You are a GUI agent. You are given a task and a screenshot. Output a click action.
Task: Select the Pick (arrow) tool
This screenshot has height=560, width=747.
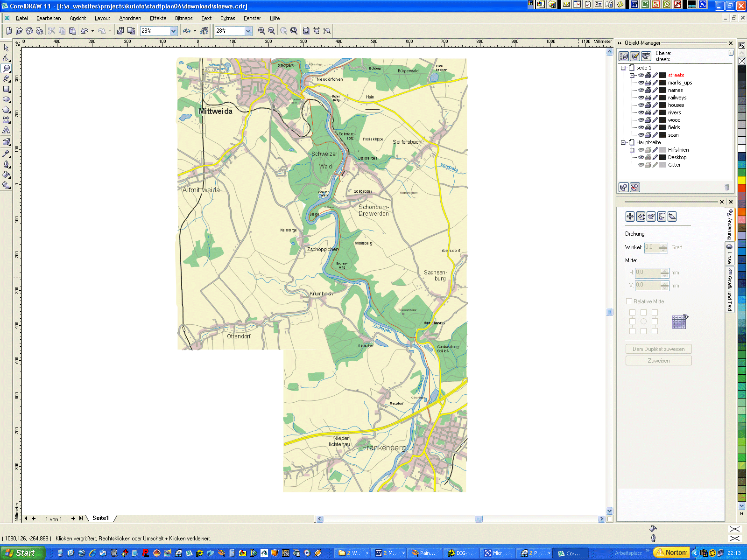coord(6,48)
